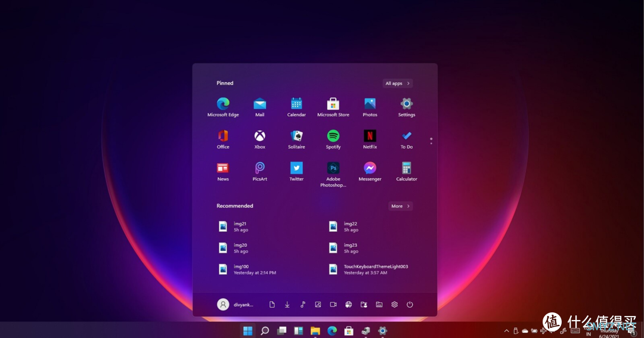Open Personal folder from Start footer
The image size is (644, 338).
[x=364, y=305]
